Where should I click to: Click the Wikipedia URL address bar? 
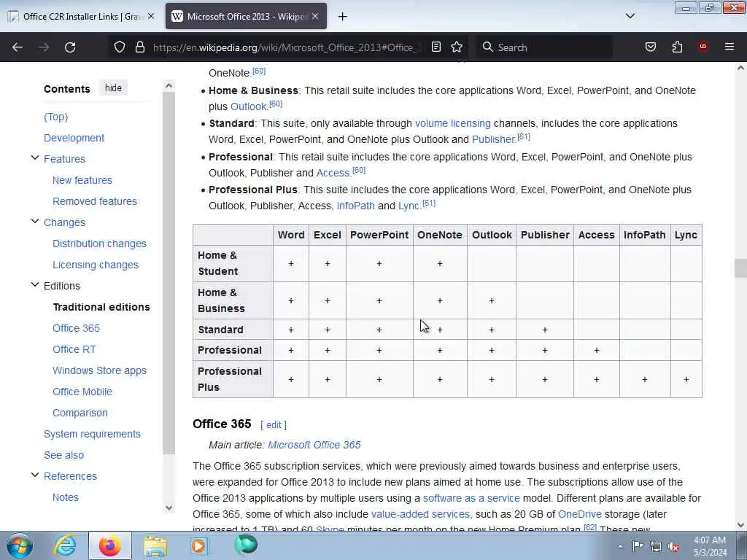click(286, 47)
